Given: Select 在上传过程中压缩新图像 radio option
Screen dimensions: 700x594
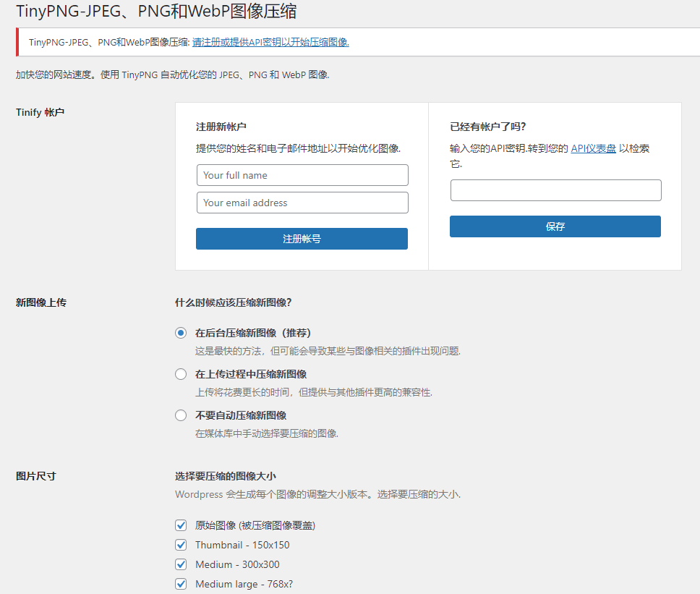Looking at the screenshot, I should (181, 374).
